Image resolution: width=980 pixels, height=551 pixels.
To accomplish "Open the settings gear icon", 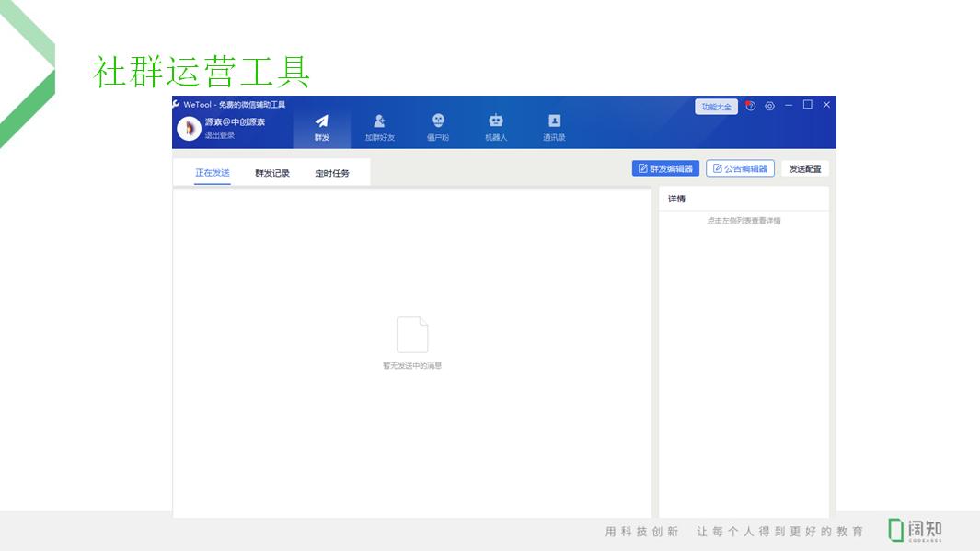I will (768, 106).
